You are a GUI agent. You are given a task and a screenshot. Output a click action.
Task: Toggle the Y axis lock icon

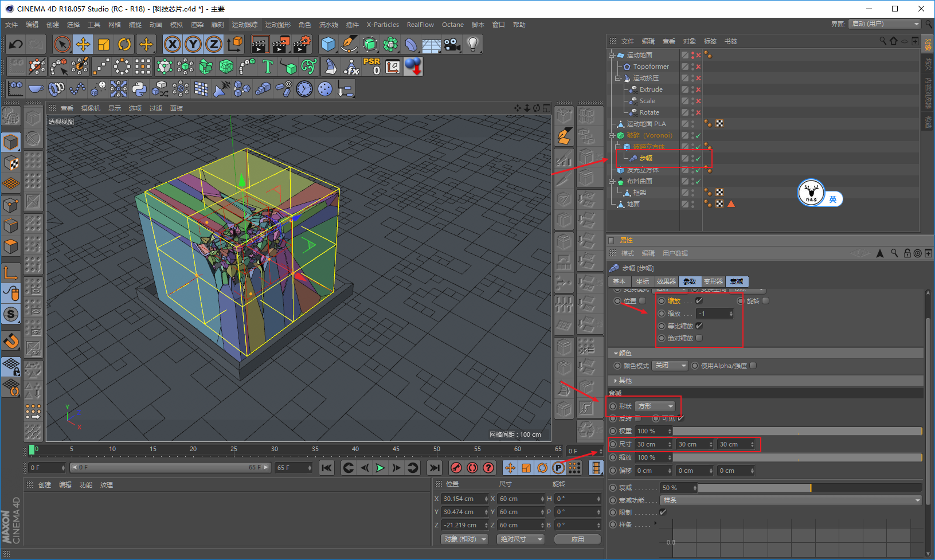coord(193,44)
